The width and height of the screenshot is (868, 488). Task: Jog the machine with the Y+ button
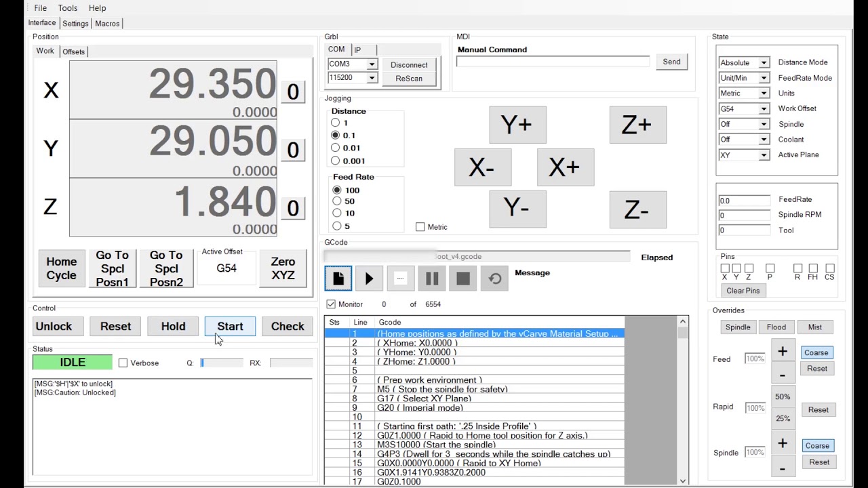coord(517,125)
